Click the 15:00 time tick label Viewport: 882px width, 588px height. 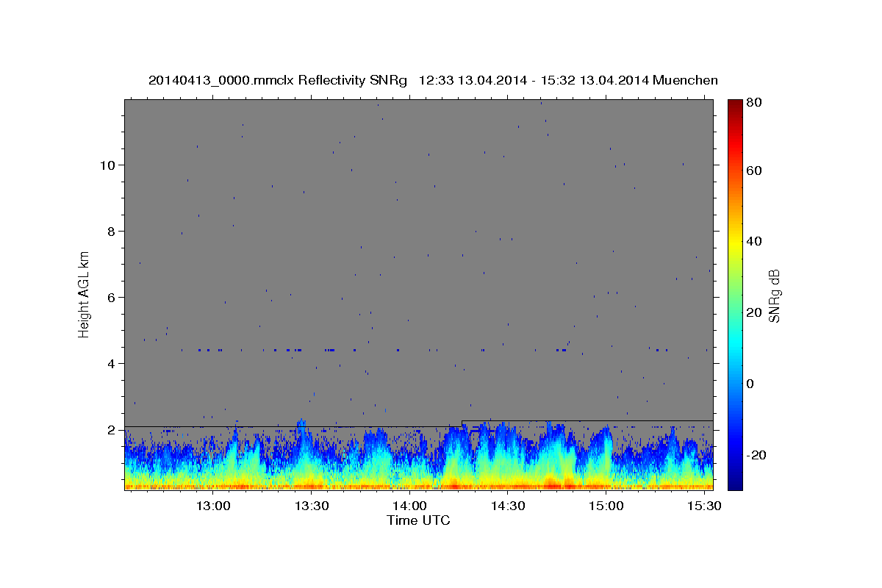605,506
